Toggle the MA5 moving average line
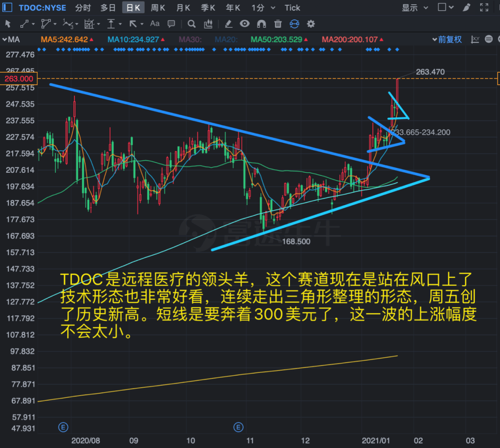This screenshot has height=448, width=500. click(x=67, y=39)
